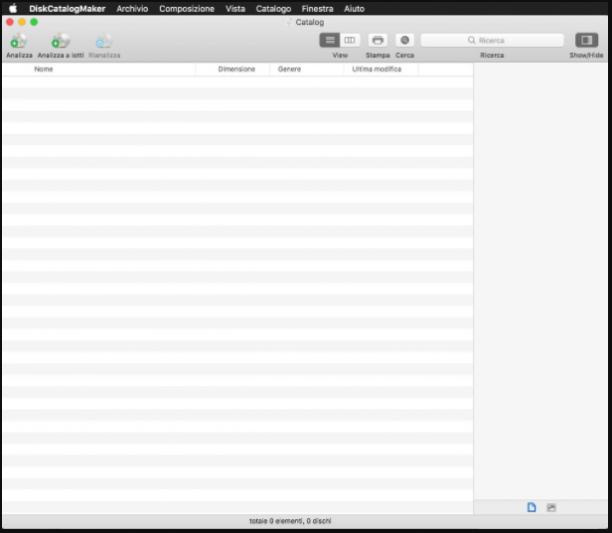Click the status text 'totale 0 elementi, 0 dischi'
The image size is (612, 533).
pos(290,521)
